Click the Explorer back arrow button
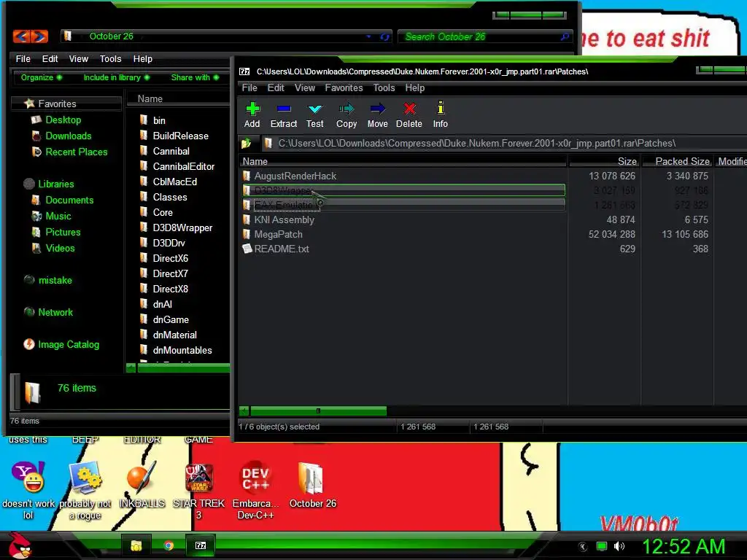Screen dimensions: 747x560 coord(21,36)
